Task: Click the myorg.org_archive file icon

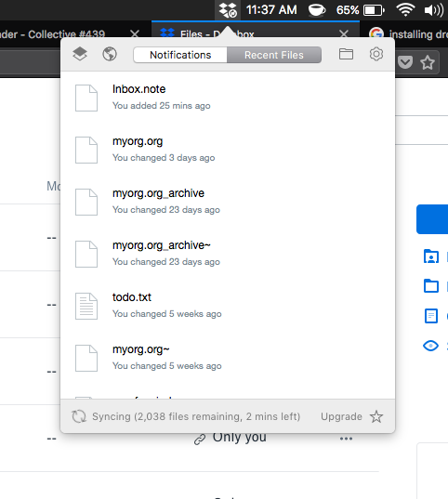Action: [86, 202]
